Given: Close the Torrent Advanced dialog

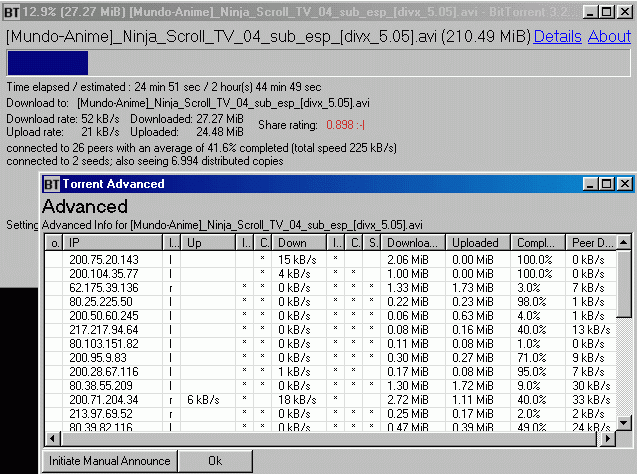Looking at the screenshot, I should click(x=624, y=184).
